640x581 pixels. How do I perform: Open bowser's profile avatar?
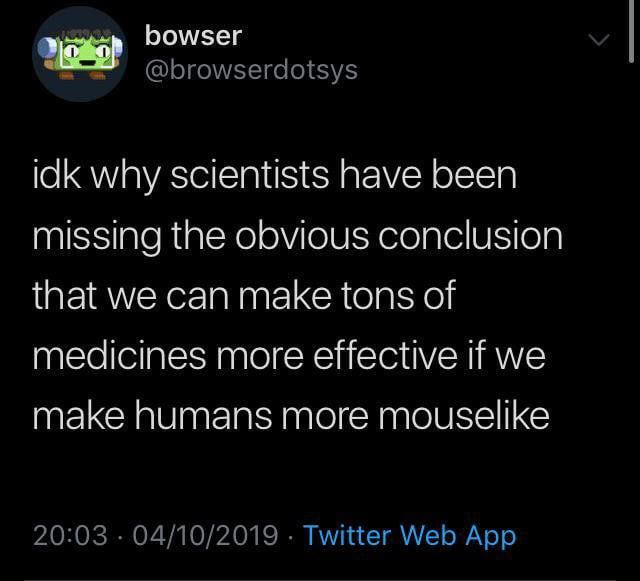pyautogui.click(x=78, y=53)
